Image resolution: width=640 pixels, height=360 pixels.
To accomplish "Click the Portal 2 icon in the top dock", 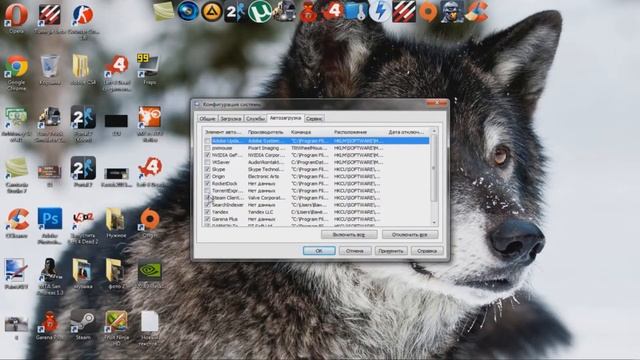I will [236, 11].
